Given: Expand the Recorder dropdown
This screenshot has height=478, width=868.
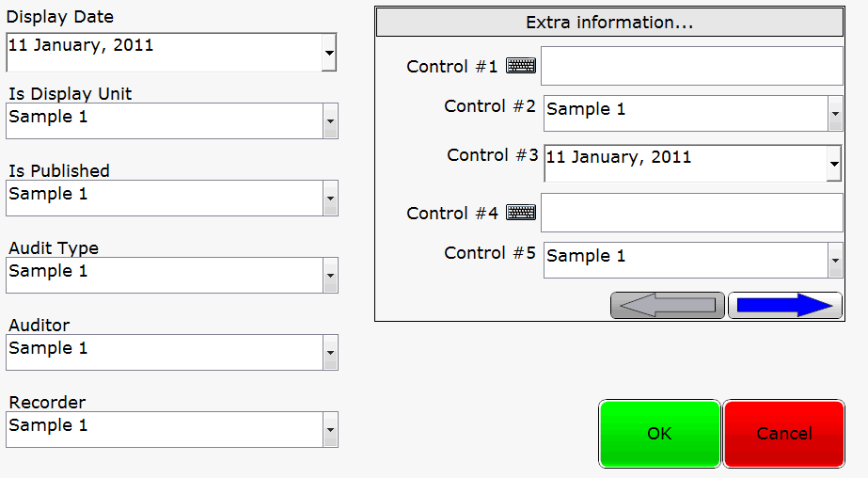Looking at the screenshot, I should pyautogui.click(x=330, y=429).
